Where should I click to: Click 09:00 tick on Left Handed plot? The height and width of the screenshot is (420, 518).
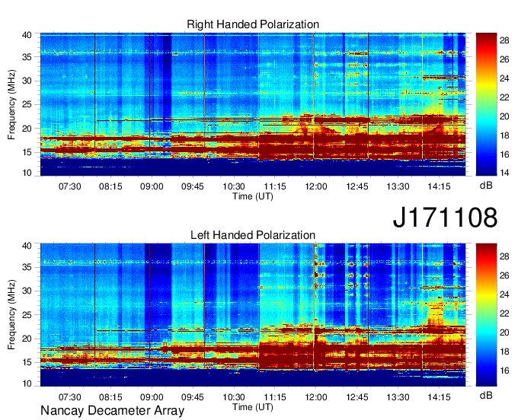coord(152,397)
